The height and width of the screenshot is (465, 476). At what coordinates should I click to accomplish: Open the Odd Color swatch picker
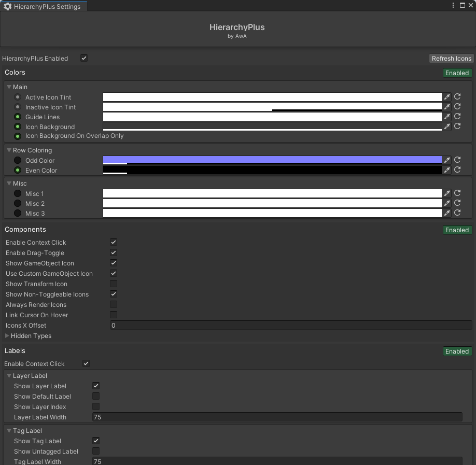[272, 160]
